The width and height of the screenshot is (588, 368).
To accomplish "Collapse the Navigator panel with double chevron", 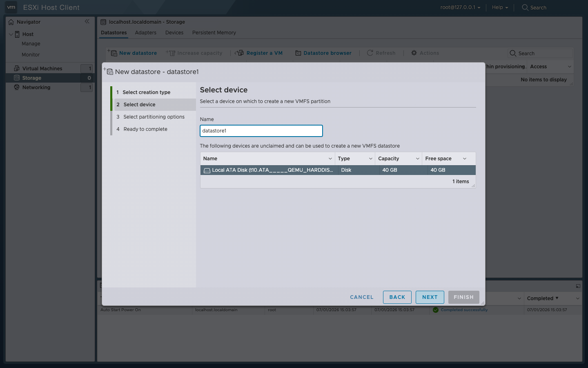I will point(87,21).
